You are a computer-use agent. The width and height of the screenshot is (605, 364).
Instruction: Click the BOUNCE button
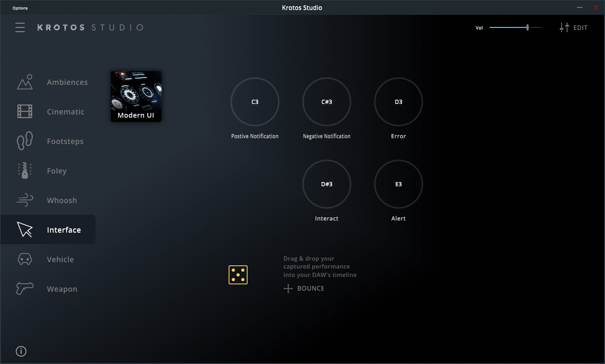(x=304, y=288)
